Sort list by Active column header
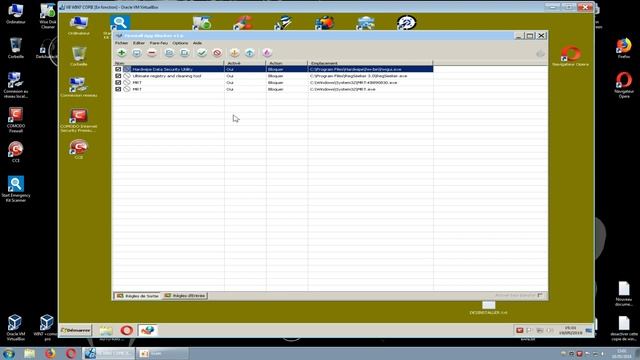The image size is (640, 360). click(245, 63)
